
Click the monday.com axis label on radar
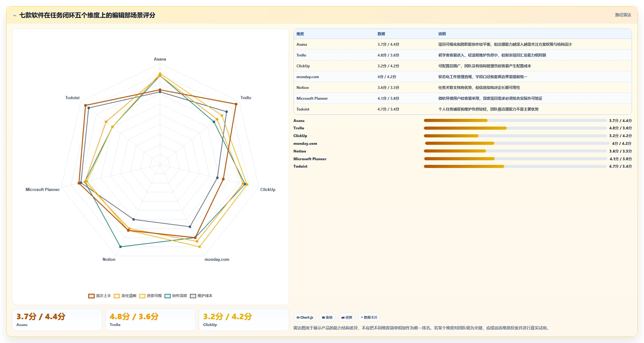pos(217,260)
